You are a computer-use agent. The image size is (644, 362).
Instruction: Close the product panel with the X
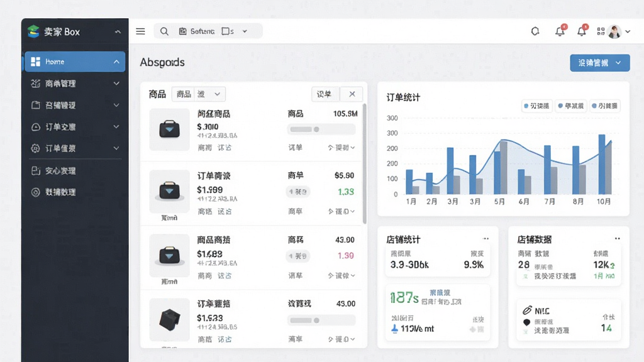(x=352, y=94)
